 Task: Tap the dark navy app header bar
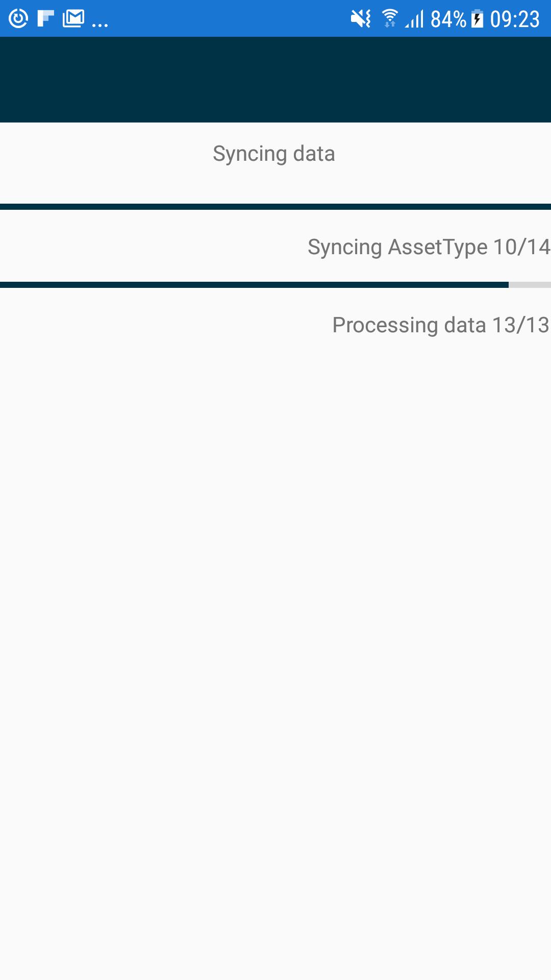[275, 80]
